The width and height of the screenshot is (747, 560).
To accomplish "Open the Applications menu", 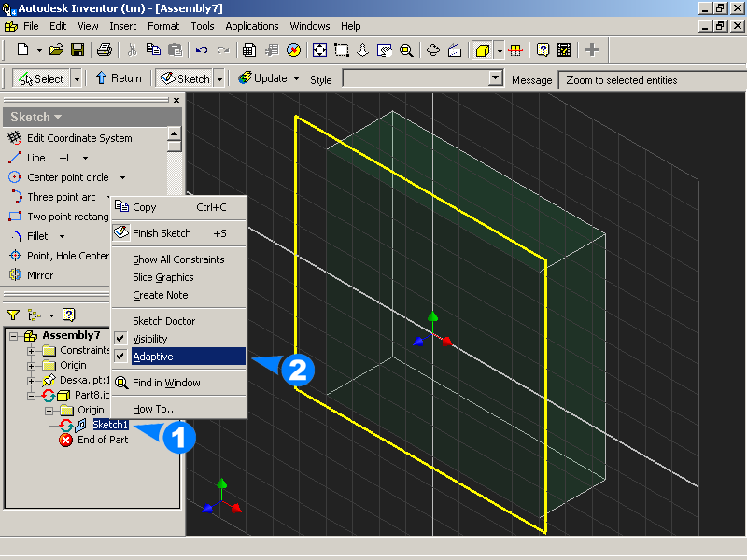I will click(252, 26).
